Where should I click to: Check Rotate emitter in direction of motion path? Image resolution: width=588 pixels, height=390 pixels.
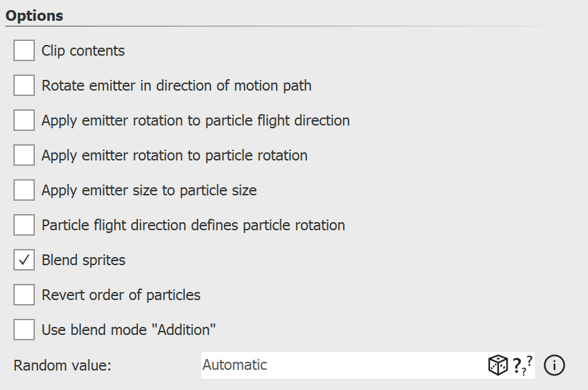[23, 85]
